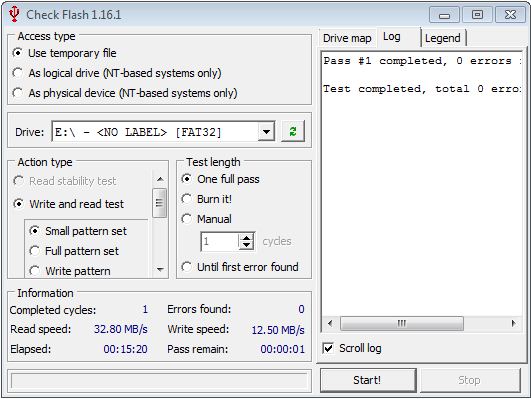This screenshot has height=399, width=531.
Task: Click the log scroll right arrow
Action: click(514, 323)
